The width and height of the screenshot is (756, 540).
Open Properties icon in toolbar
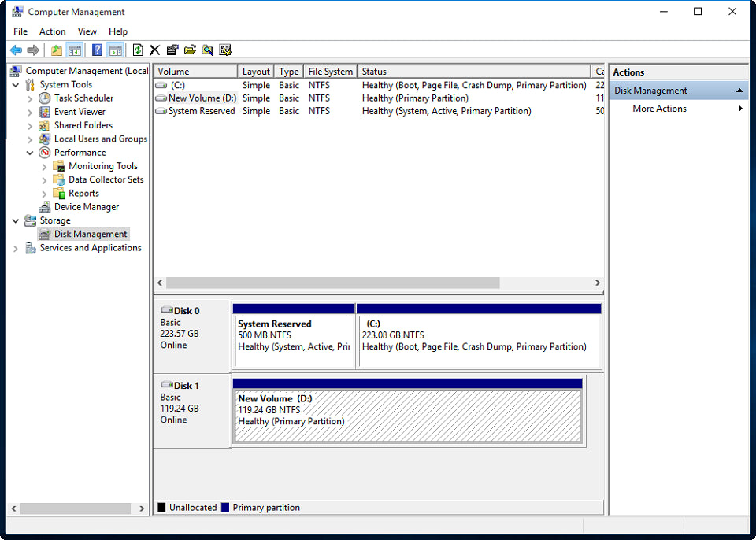(172, 50)
